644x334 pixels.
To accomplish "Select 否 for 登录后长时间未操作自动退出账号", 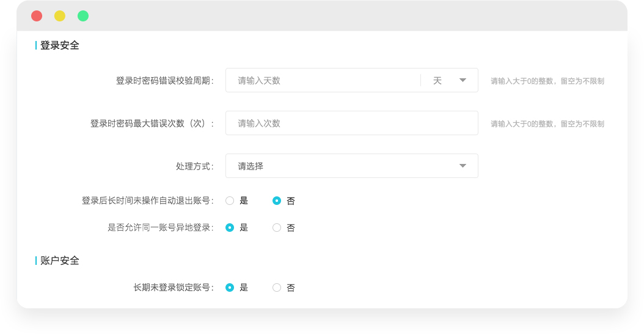I will [x=277, y=201].
